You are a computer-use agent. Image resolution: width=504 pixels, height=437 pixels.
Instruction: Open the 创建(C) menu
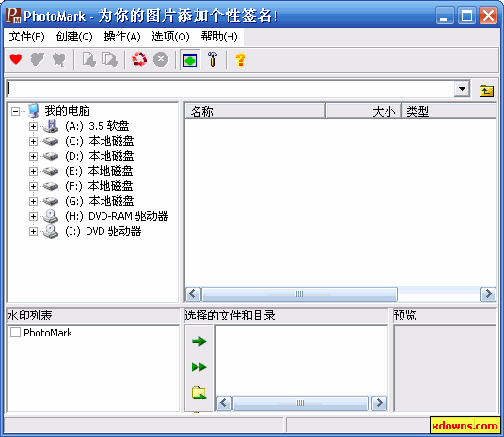pos(74,37)
